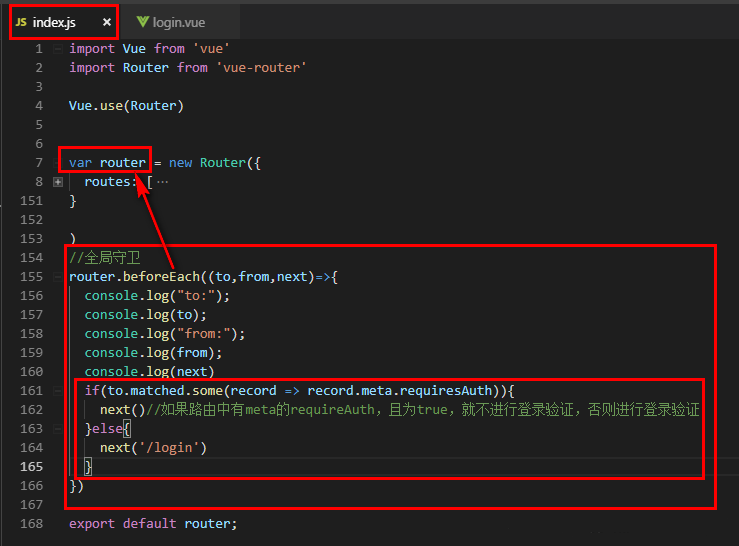Click next() call on line 162
The width and height of the screenshot is (739, 546).
tap(123, 410)
